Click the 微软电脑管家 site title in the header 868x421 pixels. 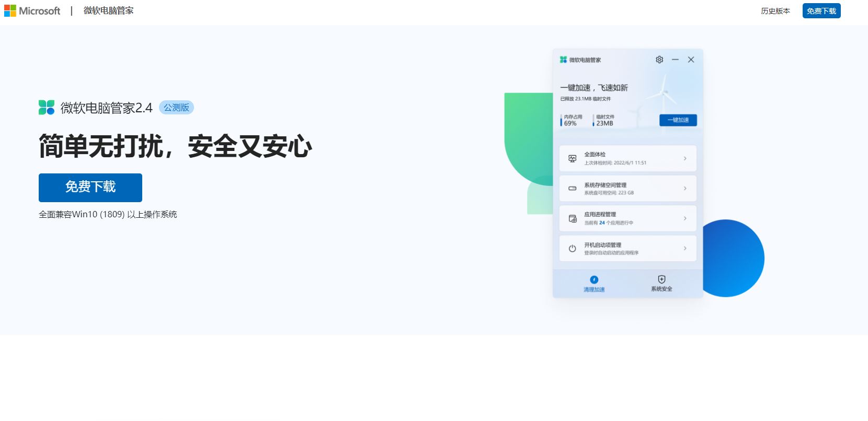(108, 10)
